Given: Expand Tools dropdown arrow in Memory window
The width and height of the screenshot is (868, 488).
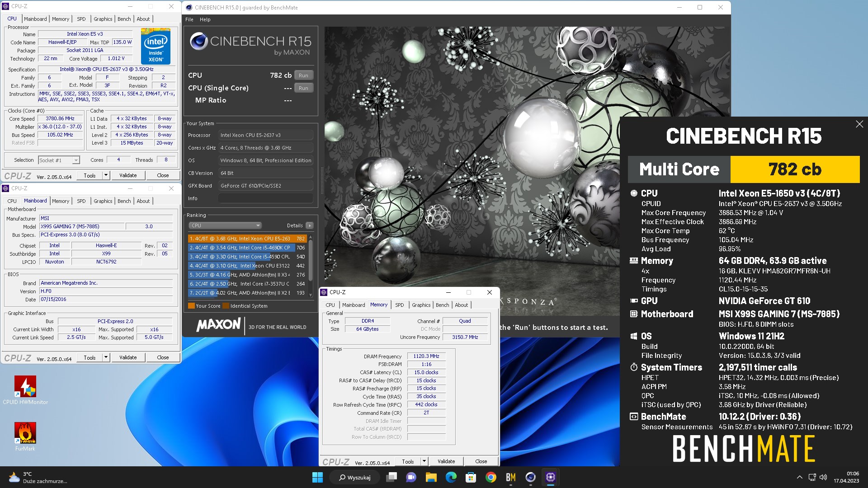Looking at the screenshot, I should click(424, 461).
